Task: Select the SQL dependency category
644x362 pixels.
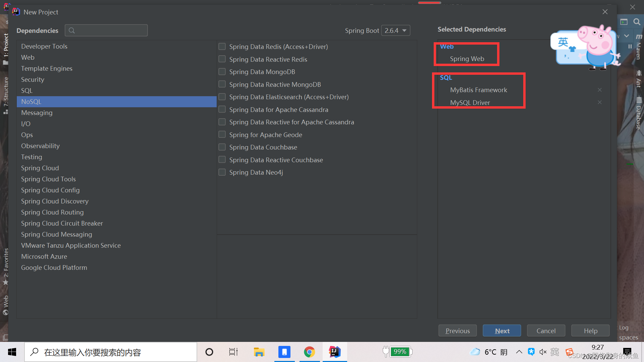Action: pyautogui.click(x=27, y=90)
